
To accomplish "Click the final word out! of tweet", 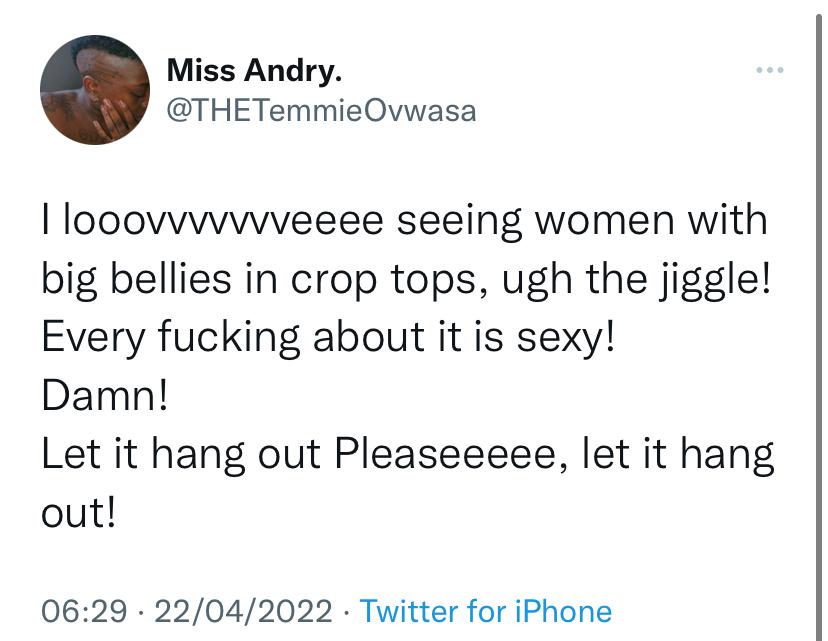I will tap(78, 512).
